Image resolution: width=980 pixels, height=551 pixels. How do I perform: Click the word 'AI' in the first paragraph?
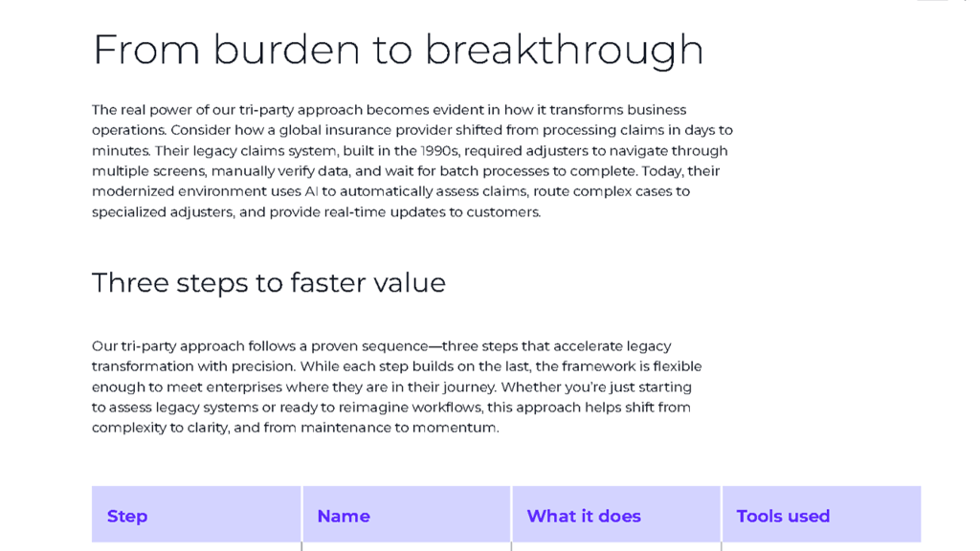(x=311, y=191)
